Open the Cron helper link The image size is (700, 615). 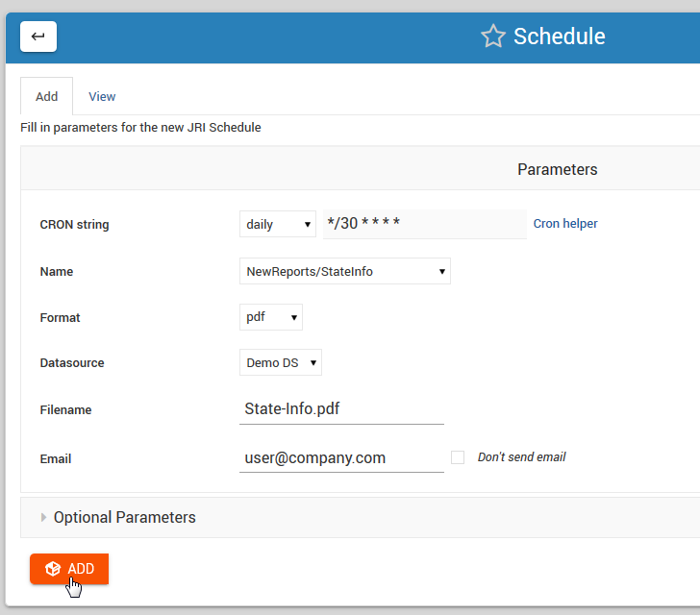[565, 223]
